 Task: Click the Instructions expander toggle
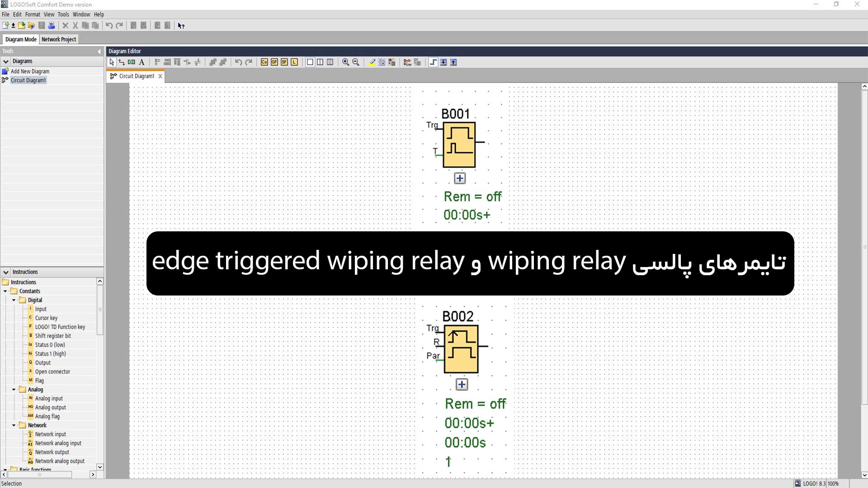point(5,272)
